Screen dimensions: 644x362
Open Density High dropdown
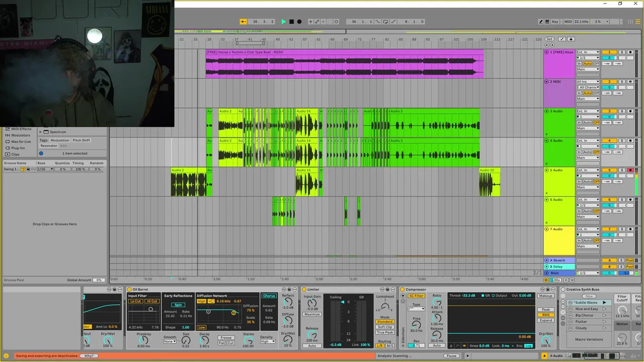[268, 341]
